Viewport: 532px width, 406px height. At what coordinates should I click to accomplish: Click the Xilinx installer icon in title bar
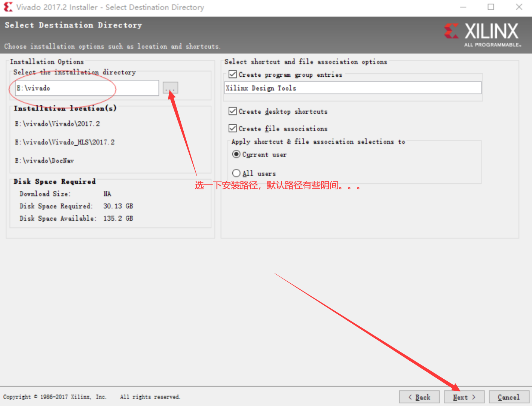coord(8,7)
